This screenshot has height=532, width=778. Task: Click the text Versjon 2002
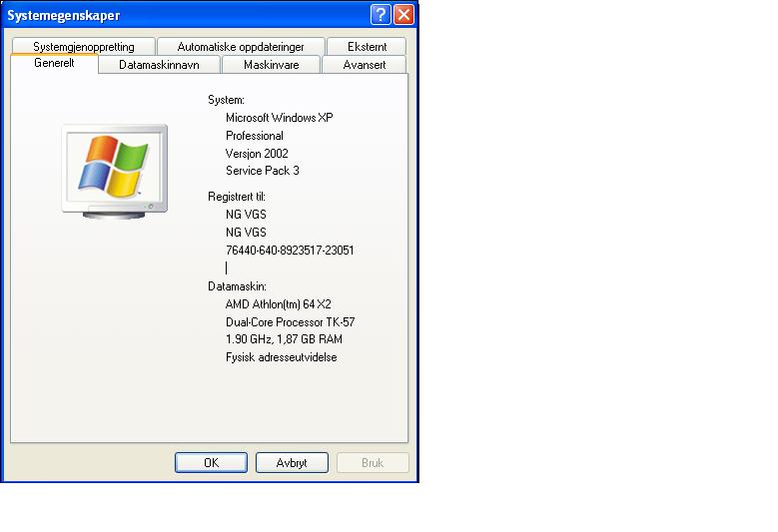coord(257,154)
